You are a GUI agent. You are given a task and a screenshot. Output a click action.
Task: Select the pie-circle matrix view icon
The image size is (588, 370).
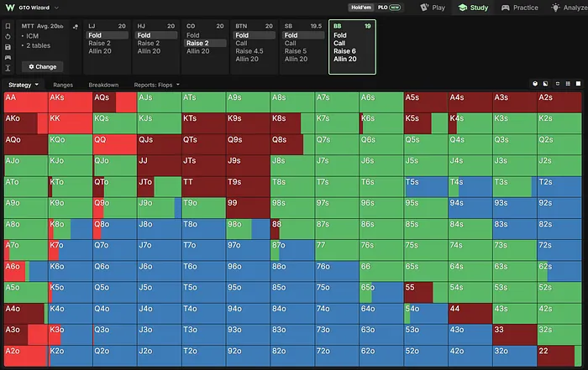(535, 84)
